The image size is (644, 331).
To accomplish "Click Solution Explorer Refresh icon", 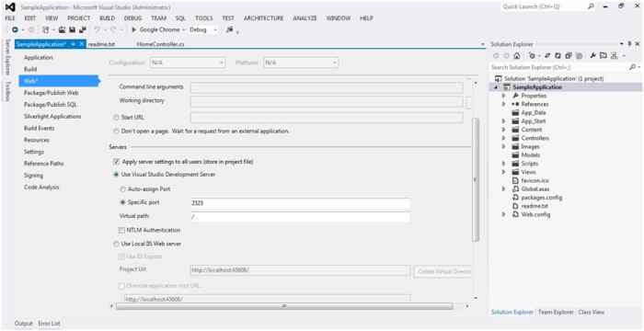I will [558, 56].
